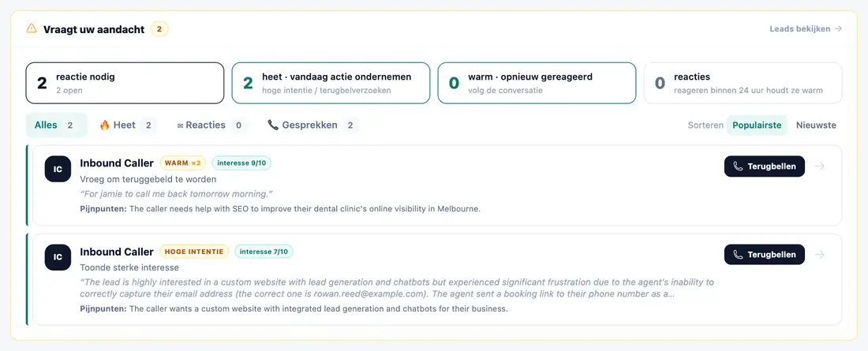Click the interesse 9/10 badge

(241, 162)
